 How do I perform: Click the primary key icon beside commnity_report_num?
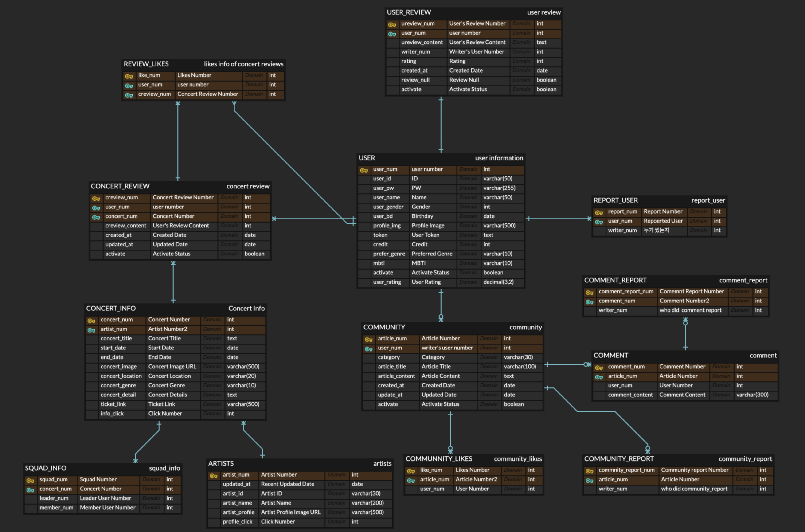(589, 471)
